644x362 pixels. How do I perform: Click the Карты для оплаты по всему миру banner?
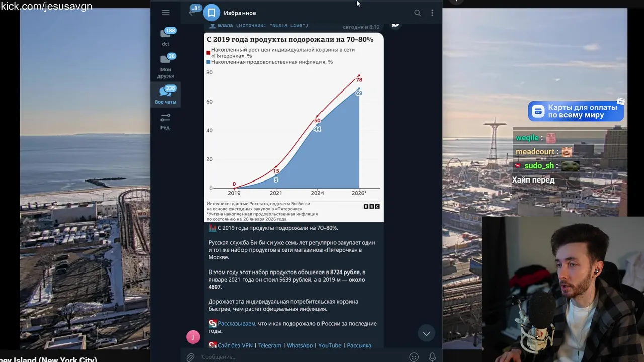576,111
